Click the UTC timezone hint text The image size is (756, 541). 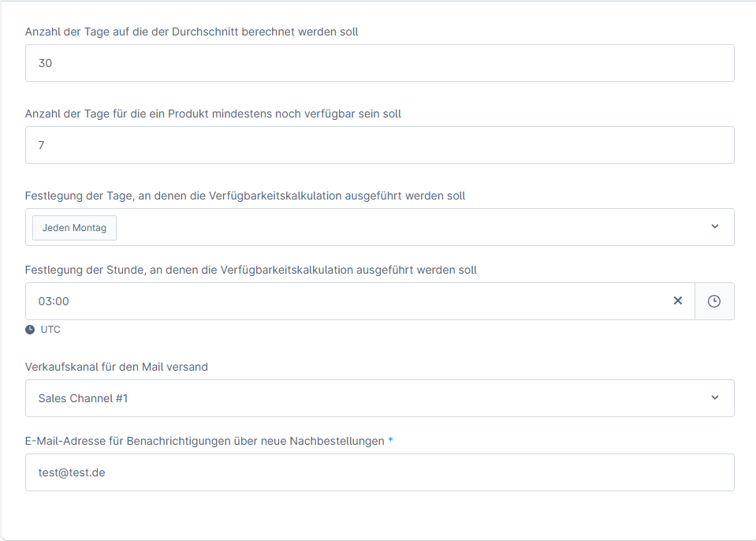[50, 330]
